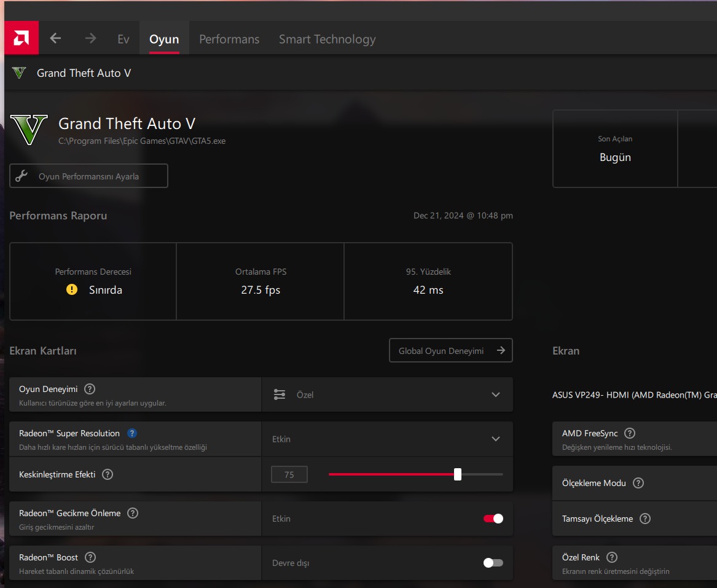Select the Oyun tab
Viewport: 717px width, 588px height.
[164, 39]
